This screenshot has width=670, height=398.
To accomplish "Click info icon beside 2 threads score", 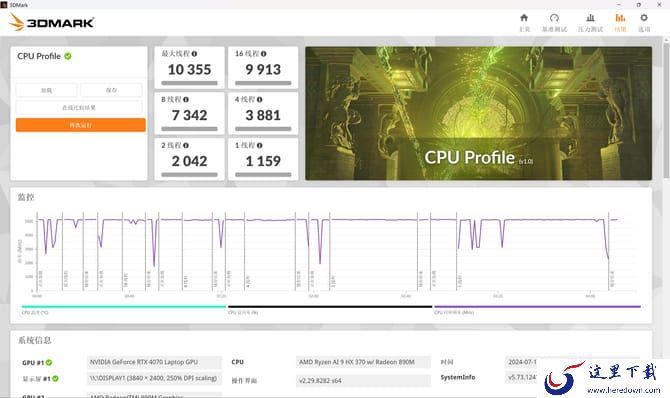I will pos(186,145).
